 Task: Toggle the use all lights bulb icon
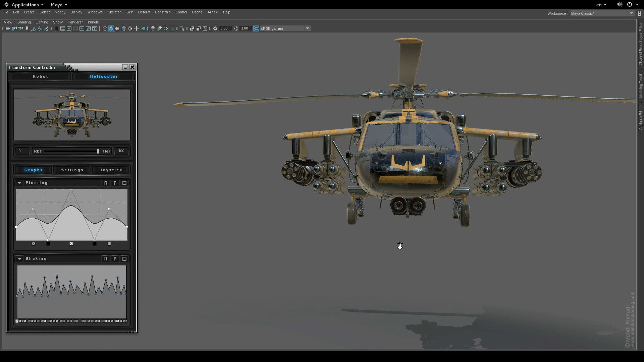click(x=137, y=28)
